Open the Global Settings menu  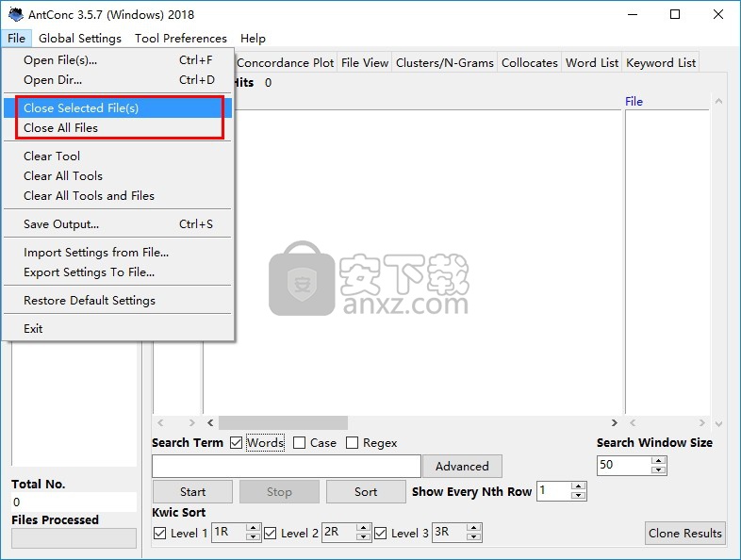80,39
